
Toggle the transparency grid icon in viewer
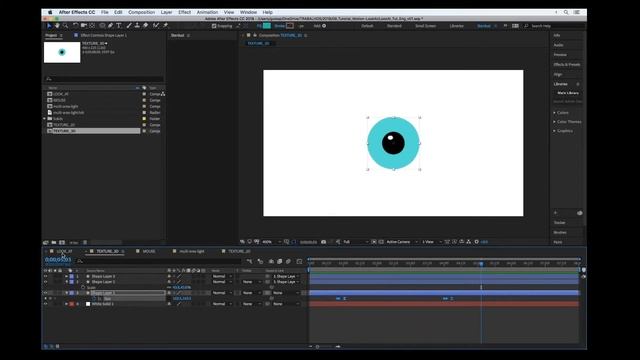(x=381, y=242)
